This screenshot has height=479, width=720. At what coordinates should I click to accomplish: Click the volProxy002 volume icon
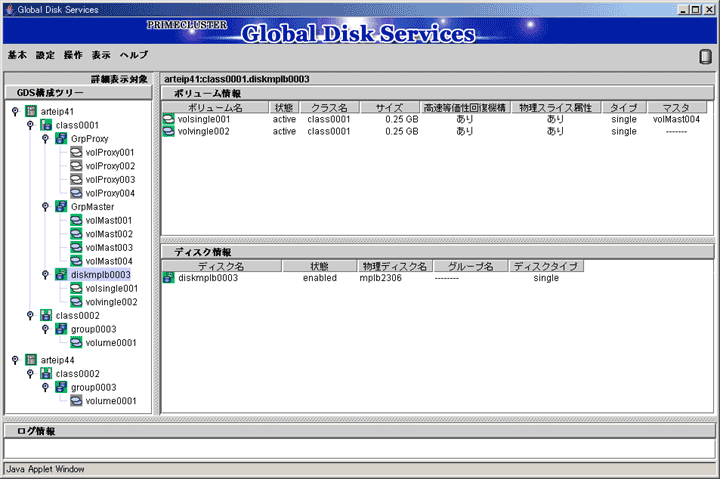(76, 166)
